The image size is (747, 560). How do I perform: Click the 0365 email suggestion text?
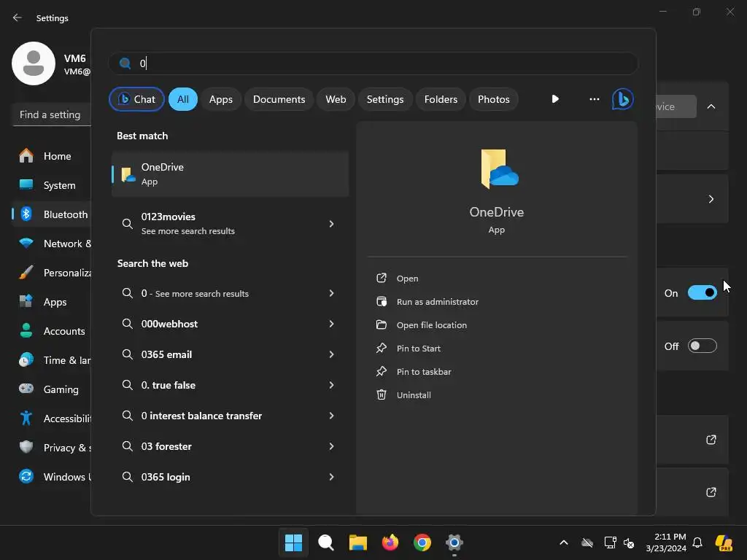pyautogui.click(x=167, y=354)
